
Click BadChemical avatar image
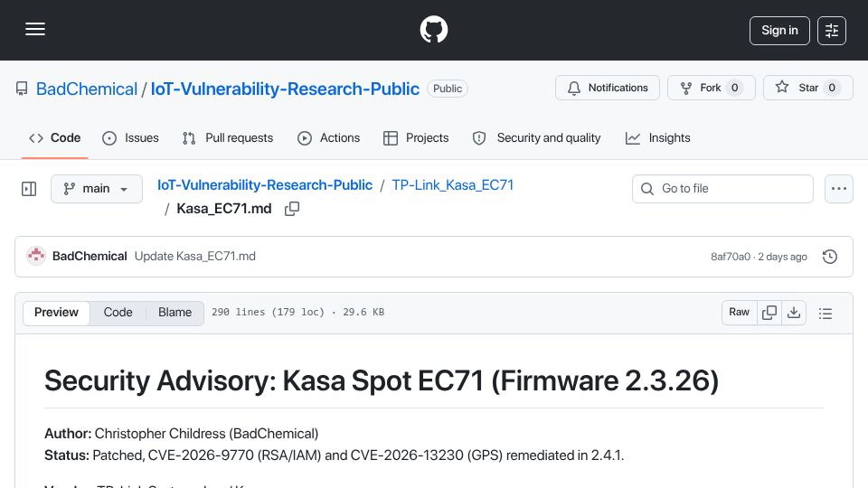coord(36,256)
